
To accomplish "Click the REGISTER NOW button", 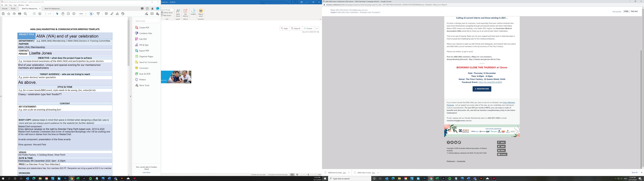I will (x=482, y=89).
